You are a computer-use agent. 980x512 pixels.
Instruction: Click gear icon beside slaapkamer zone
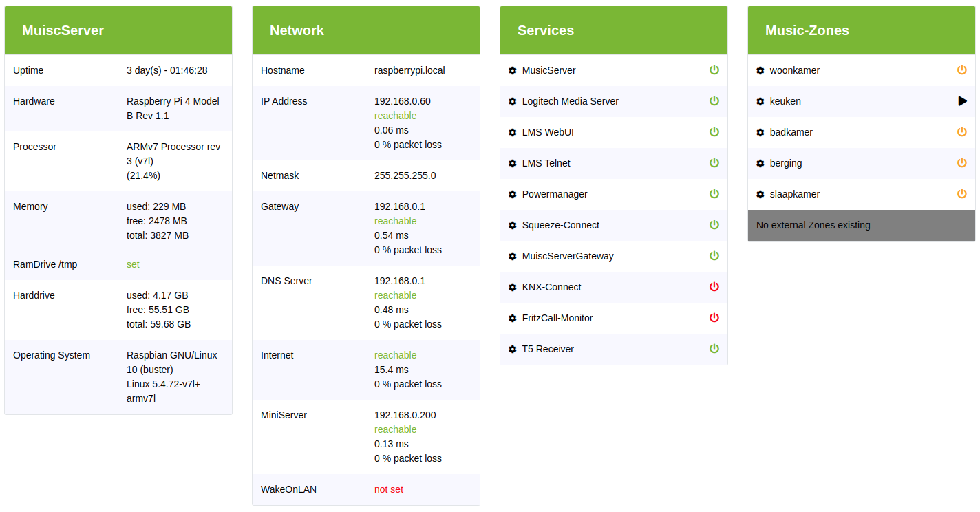760,194
